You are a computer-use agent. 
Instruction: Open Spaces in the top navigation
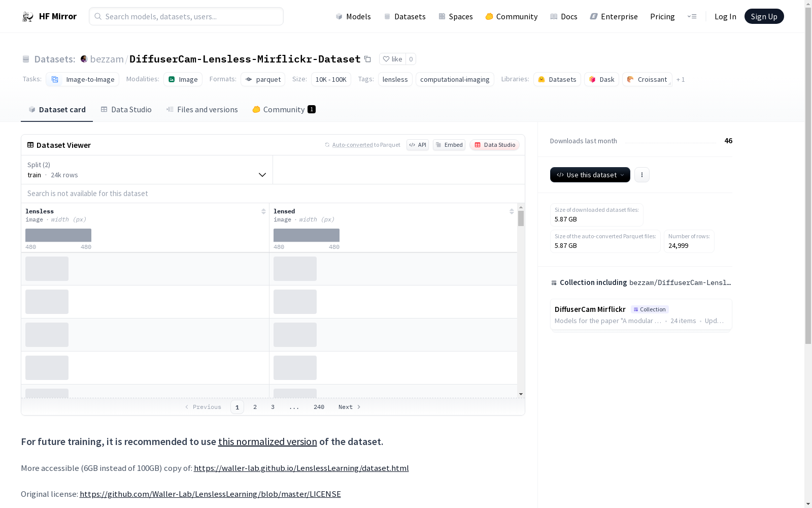(456, 16)
